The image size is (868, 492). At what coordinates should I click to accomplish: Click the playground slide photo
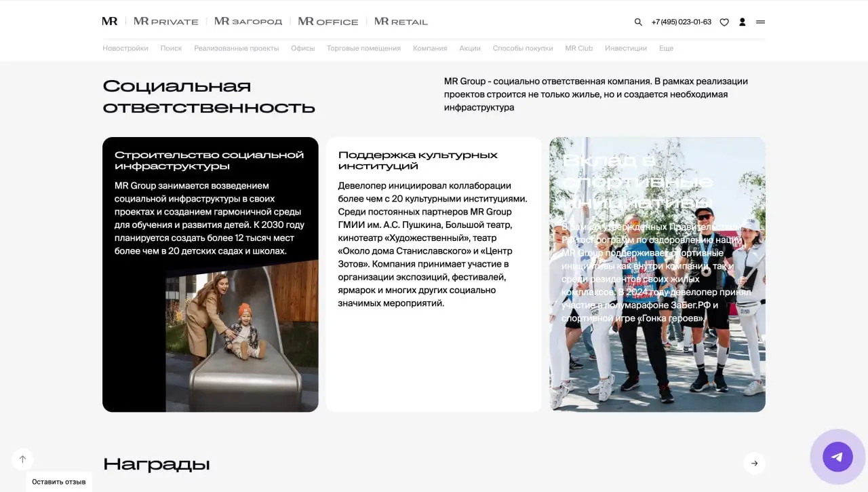[242, 336]
